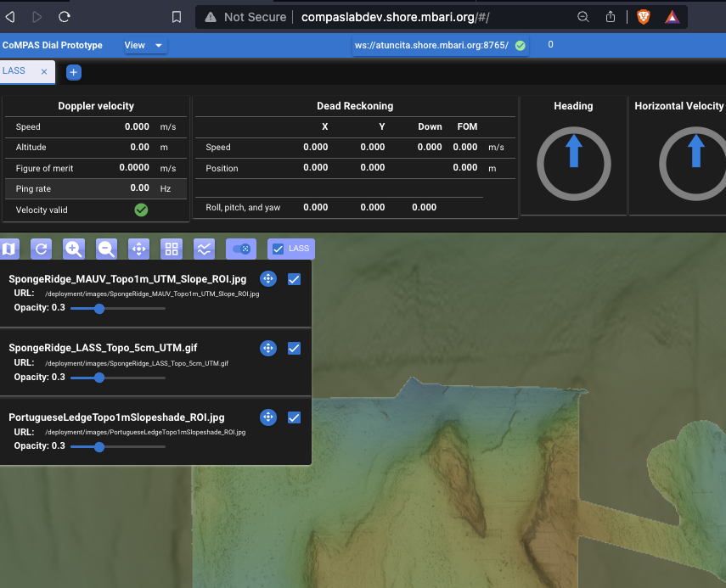Click the map refresh icon

click(42, 249)
